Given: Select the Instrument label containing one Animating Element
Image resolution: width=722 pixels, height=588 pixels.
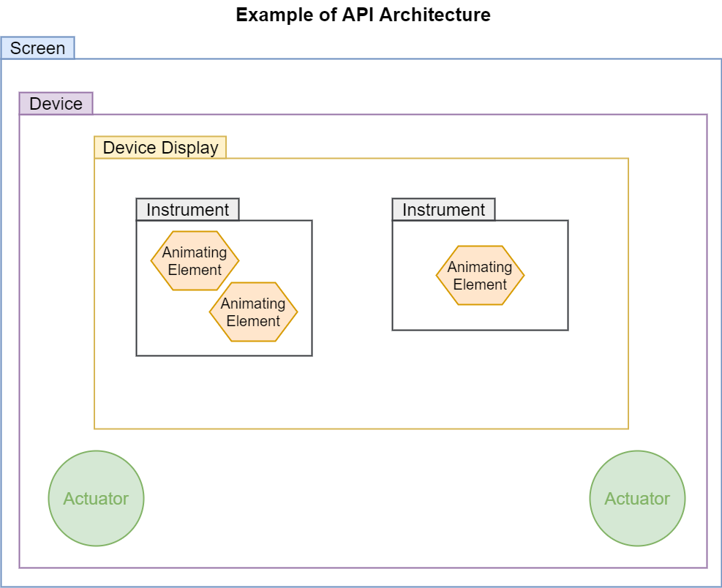Looking at the screenshot, I should point(444,209).
